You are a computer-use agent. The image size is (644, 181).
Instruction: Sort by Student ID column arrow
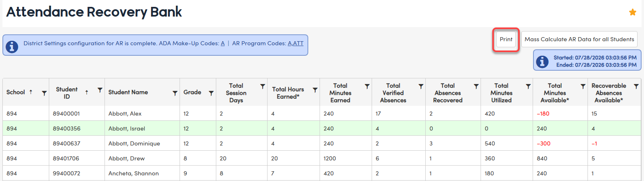pyautogui.click(x=86, y=93)
